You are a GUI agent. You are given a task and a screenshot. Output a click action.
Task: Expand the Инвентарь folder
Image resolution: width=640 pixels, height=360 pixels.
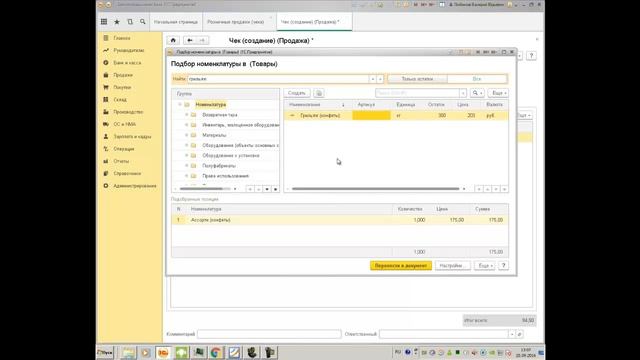(187, 125)
